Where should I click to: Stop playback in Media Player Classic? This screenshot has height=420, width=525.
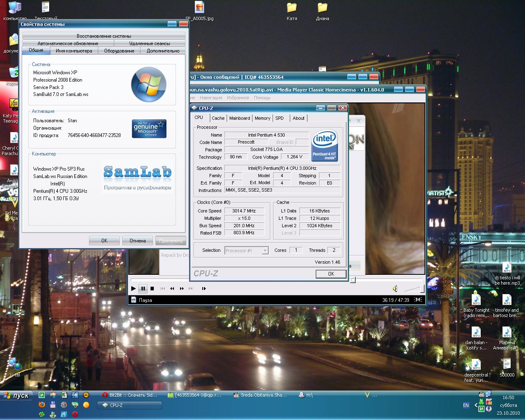point(152,289)
